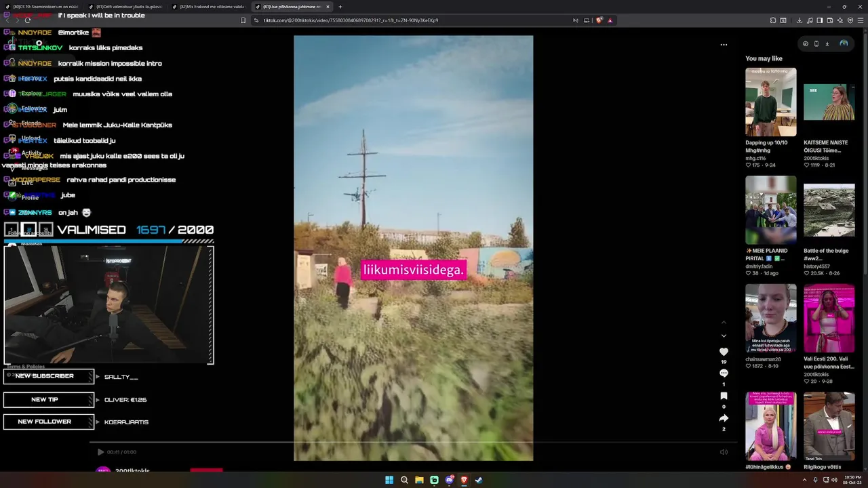
Task: Open the clock showing 10:50 PM
Action: (852, 480)
